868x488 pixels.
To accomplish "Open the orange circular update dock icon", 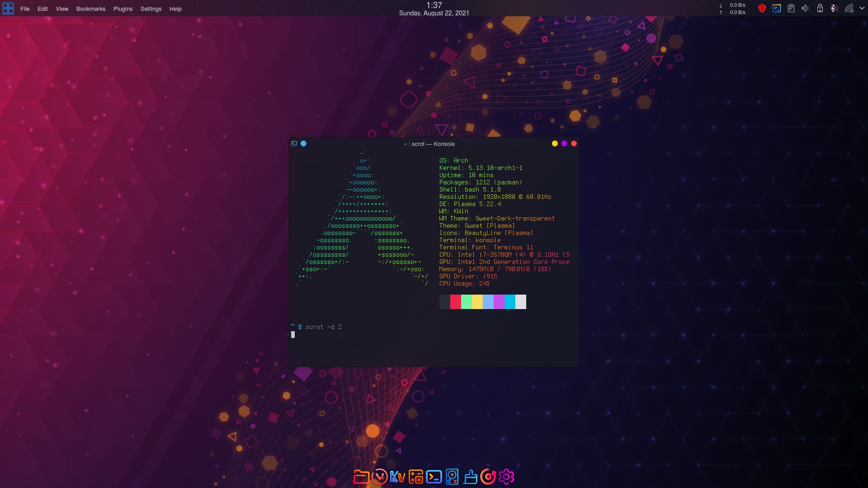I will click(488, 477).
